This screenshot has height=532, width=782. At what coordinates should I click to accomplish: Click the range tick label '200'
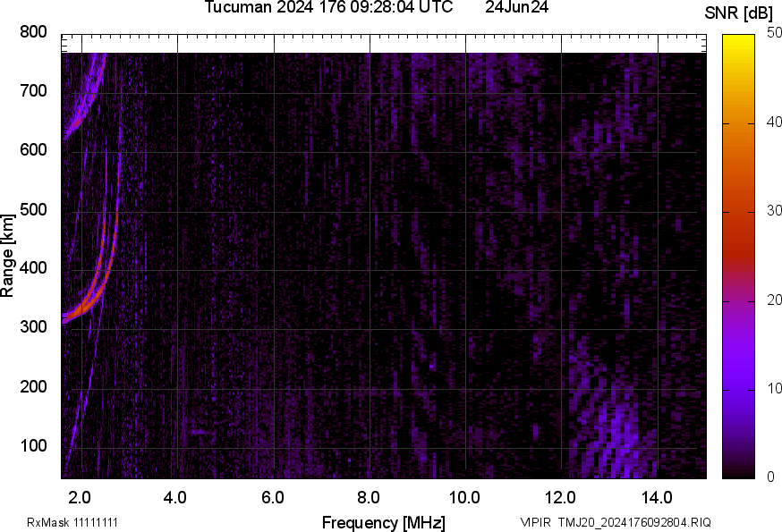coord(33,386)
